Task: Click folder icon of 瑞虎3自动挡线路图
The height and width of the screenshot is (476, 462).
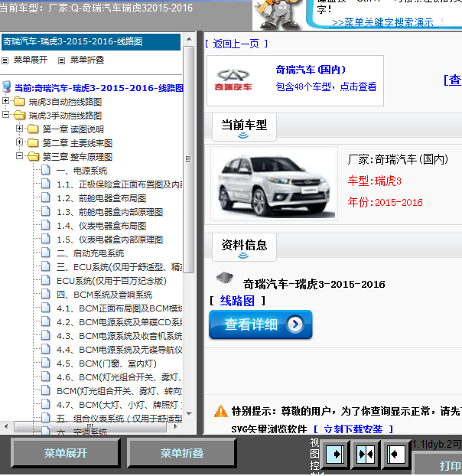Action: click(x=19, y=101)
